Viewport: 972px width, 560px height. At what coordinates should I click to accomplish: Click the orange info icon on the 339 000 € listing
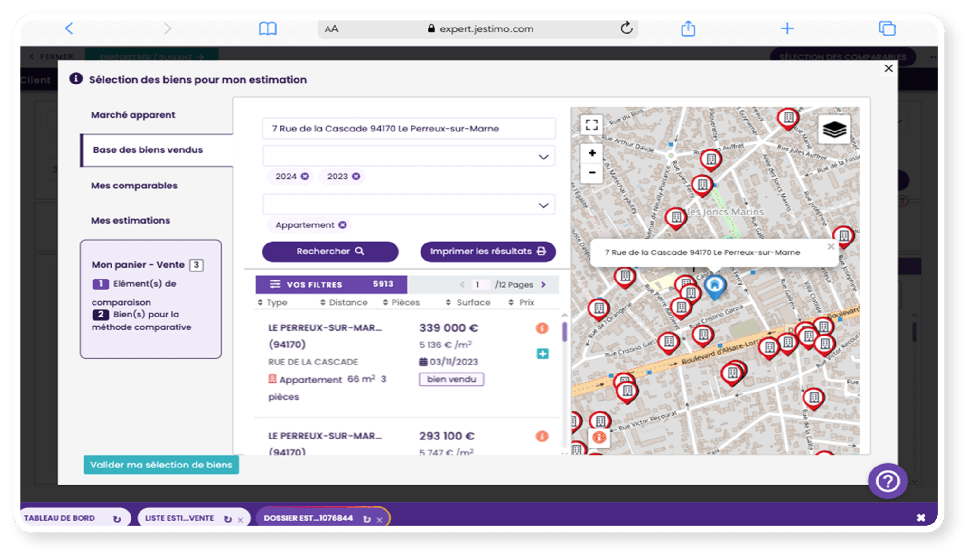point(542,327)
